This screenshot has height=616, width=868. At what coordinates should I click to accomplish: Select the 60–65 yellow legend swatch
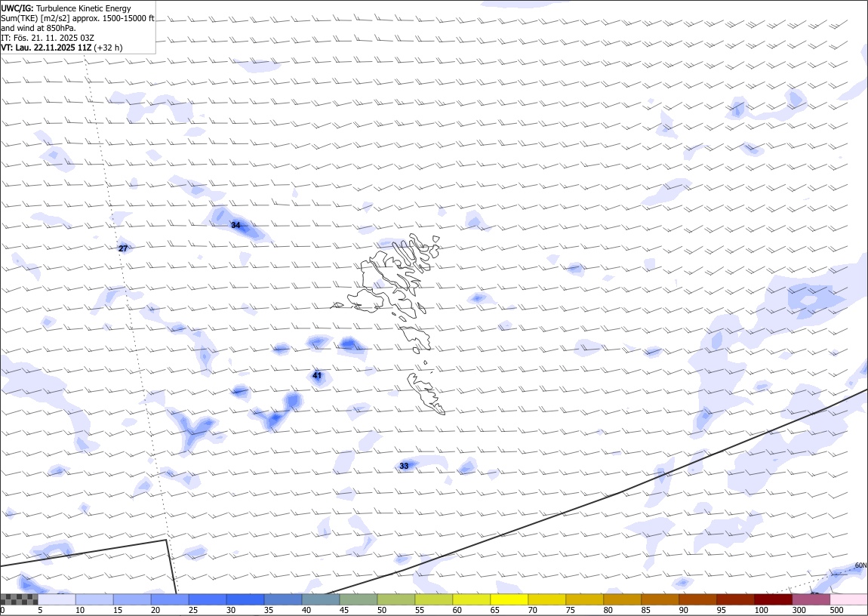click(x=471, y=599)
